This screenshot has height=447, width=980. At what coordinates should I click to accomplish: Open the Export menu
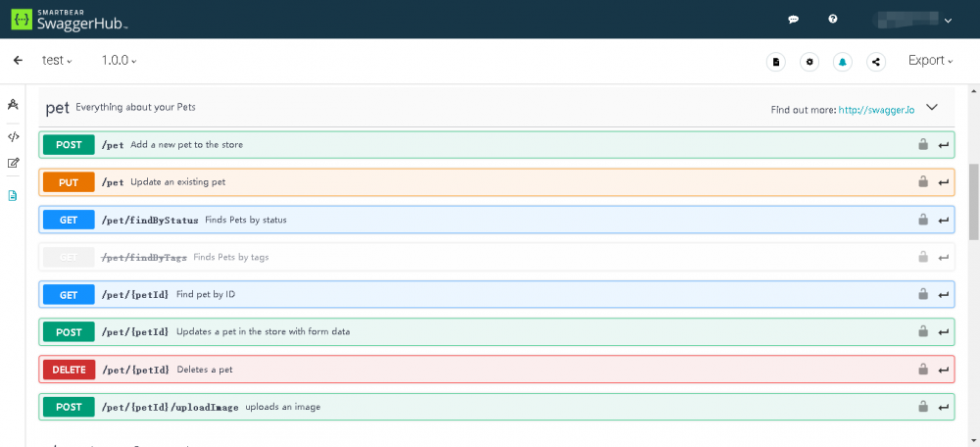[930, 61]
